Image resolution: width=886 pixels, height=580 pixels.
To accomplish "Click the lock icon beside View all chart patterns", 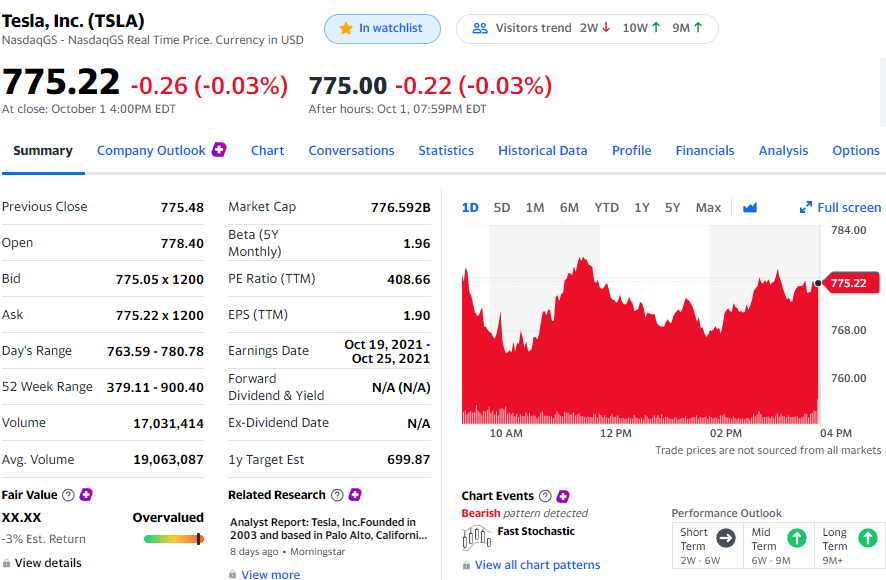I will pos(466,565).
